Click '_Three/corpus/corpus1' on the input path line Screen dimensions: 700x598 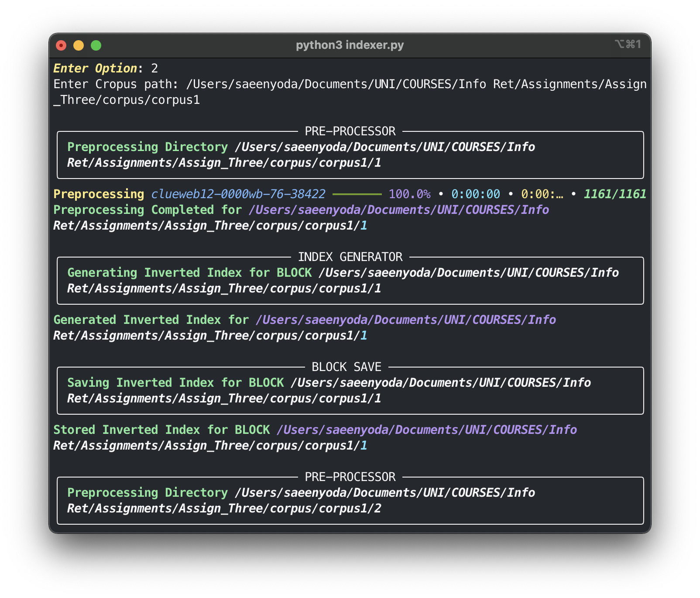pyautogui.click(x=127, y=100)
